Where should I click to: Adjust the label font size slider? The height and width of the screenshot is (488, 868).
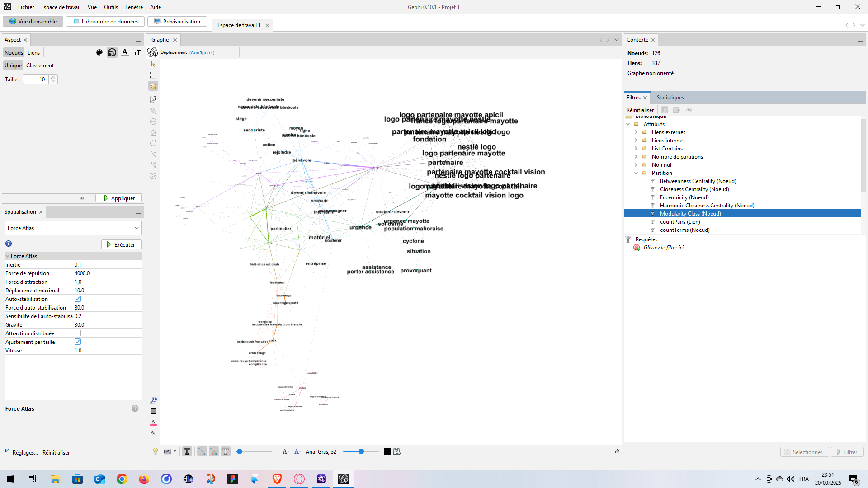point(361,451)
